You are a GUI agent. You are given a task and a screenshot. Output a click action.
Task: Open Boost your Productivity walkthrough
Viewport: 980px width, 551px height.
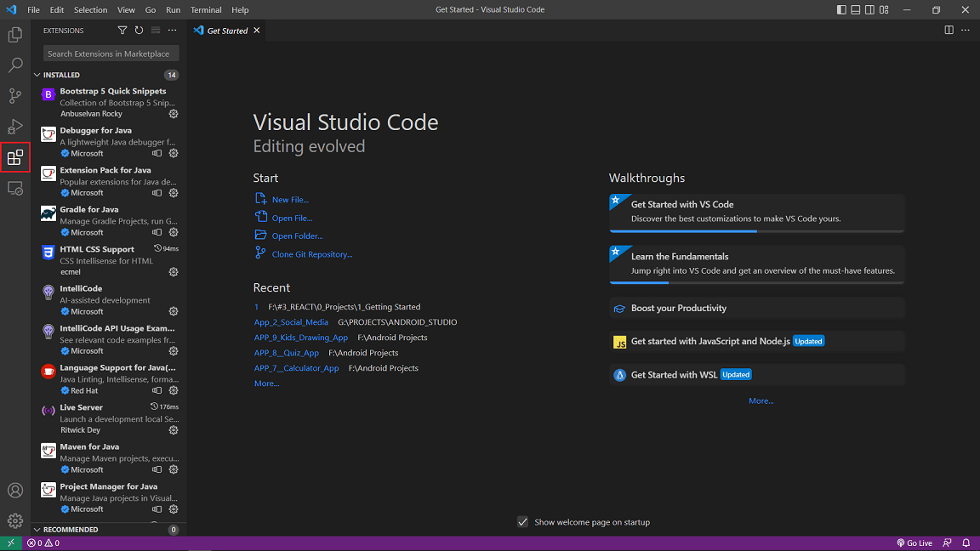[757, 308]
